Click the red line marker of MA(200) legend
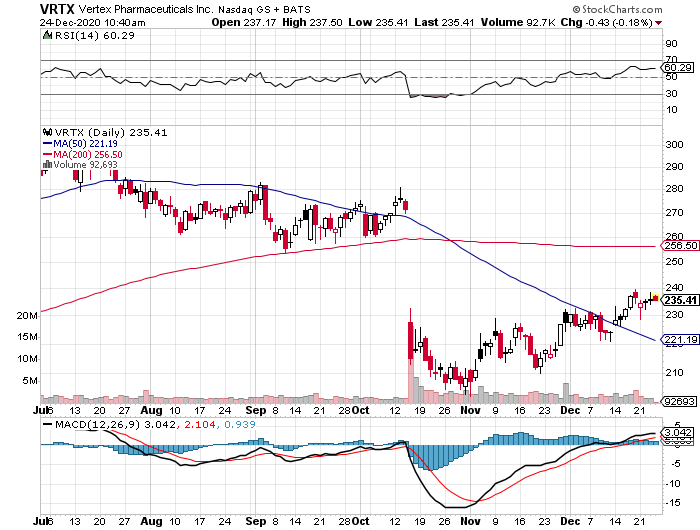 point(47,154)
